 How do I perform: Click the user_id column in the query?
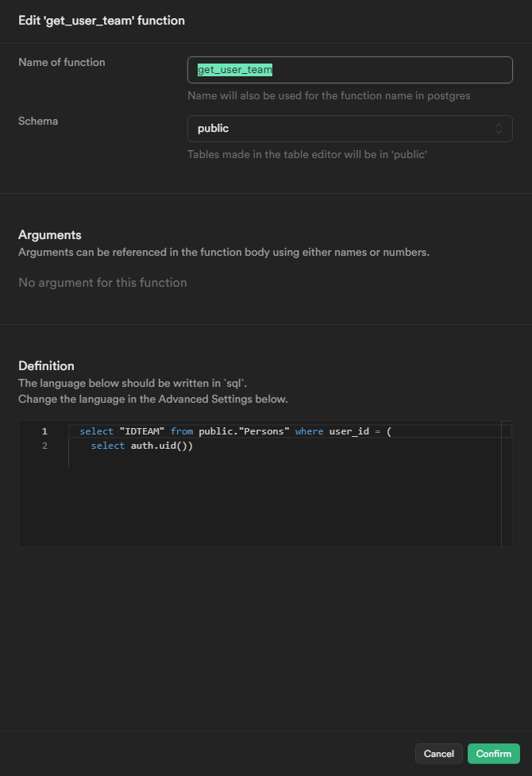pos(349,431)
